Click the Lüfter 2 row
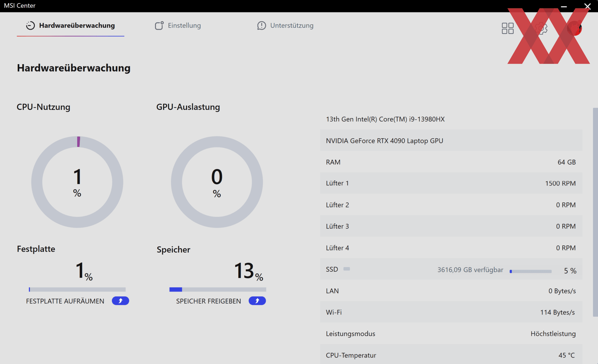 [451, 205]
